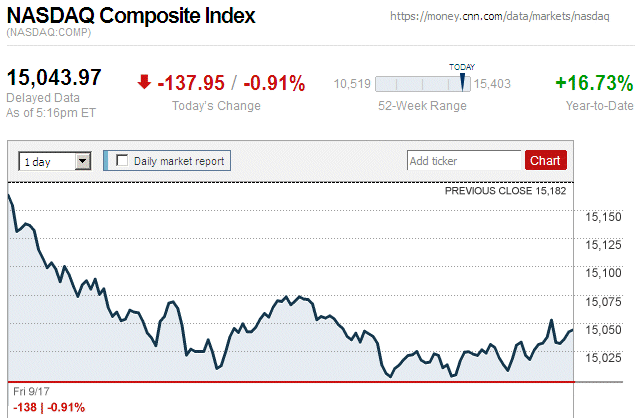Focus the Add ticker input field

coord(463,160)
